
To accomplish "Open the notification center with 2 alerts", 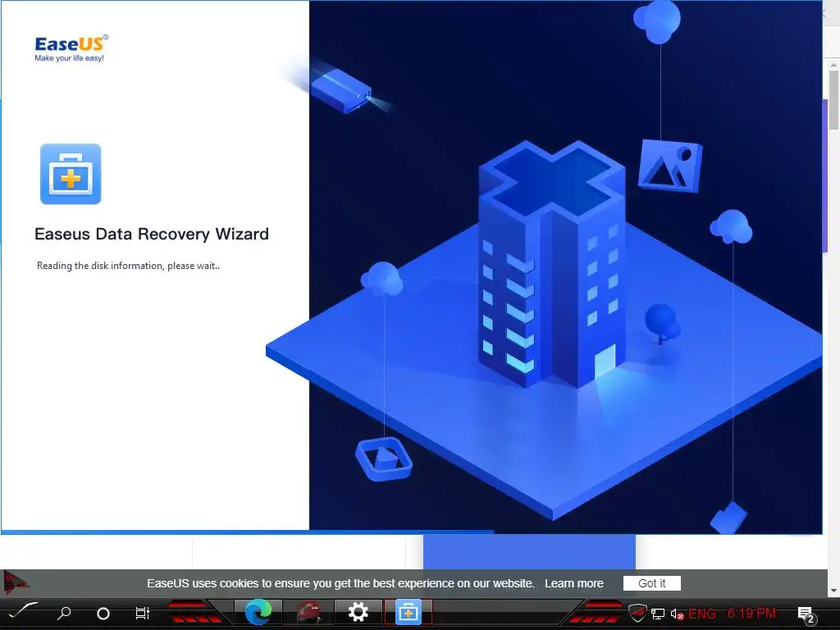I will [806, 614].
